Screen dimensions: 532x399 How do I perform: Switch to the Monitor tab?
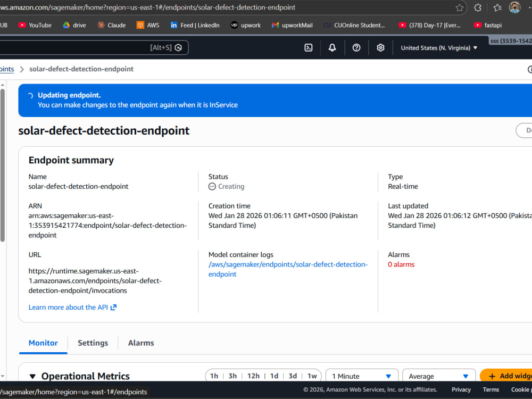point(43,343)
